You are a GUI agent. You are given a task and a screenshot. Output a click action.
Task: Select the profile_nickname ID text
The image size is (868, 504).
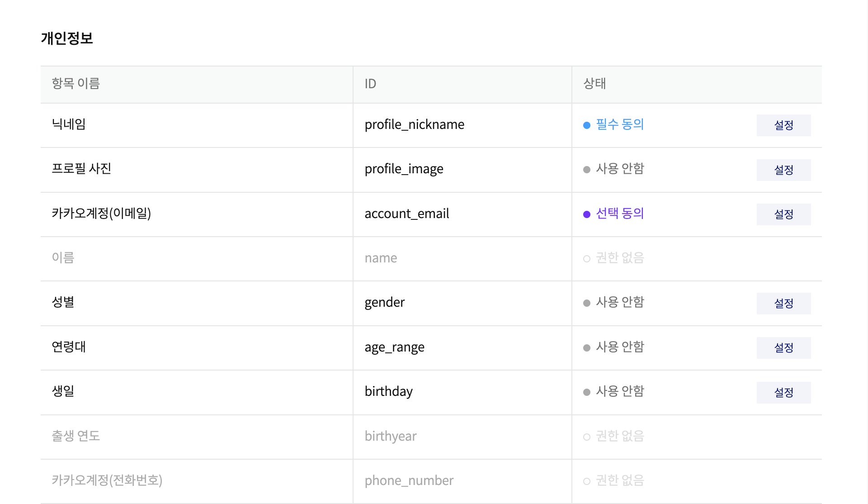coord(414,125)
